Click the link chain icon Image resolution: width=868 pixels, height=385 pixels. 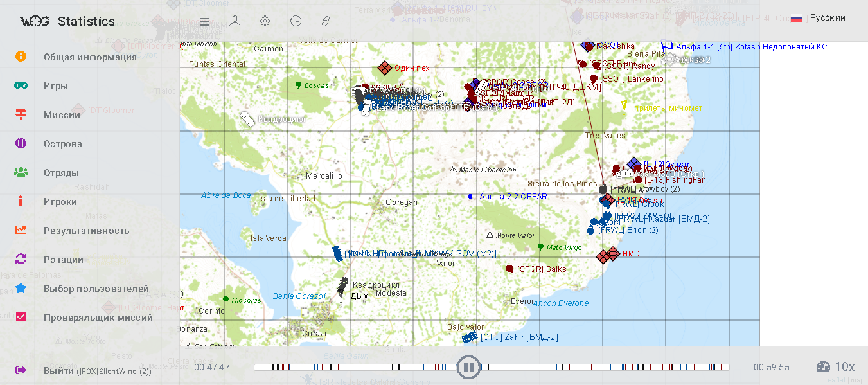coord(326,21)
